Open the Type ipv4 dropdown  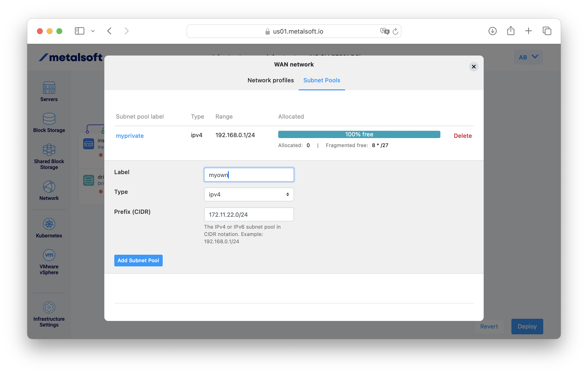pos(249,194)
